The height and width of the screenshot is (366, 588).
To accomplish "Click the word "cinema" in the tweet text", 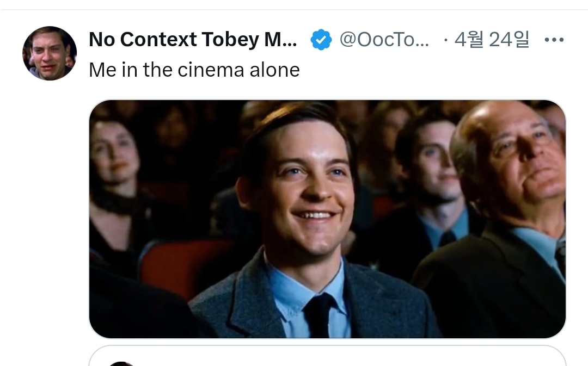I will click(x=211, y=70).
